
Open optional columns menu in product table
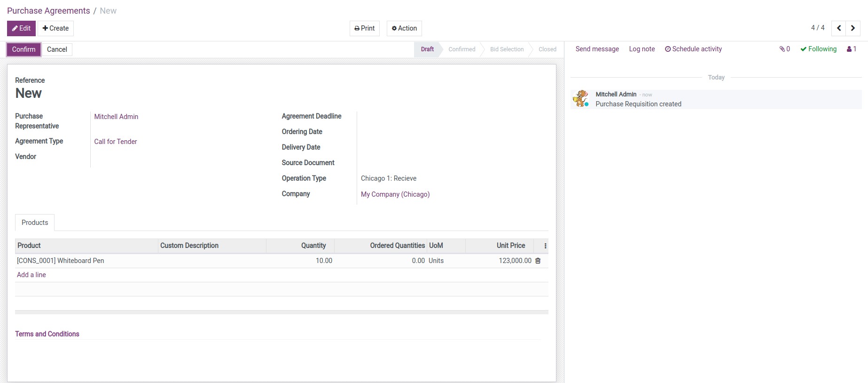coord(545,246)
